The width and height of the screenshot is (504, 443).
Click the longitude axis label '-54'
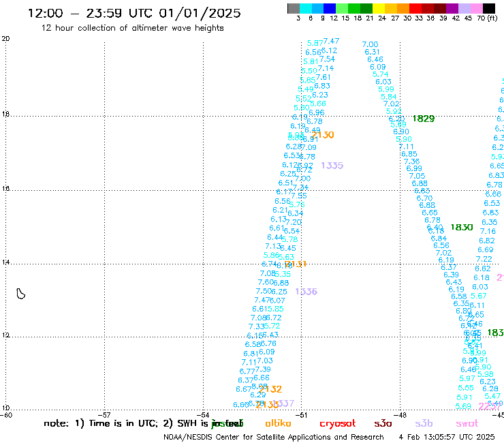point(204,415)
